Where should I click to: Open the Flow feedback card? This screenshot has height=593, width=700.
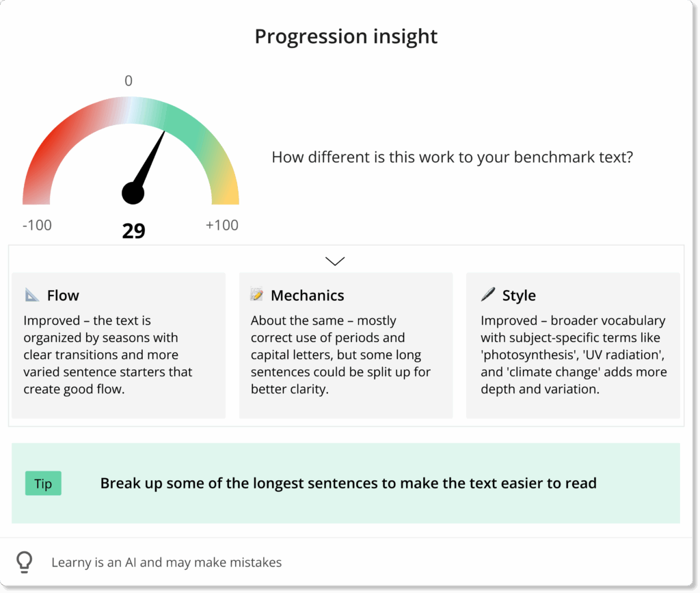[118, 345]
